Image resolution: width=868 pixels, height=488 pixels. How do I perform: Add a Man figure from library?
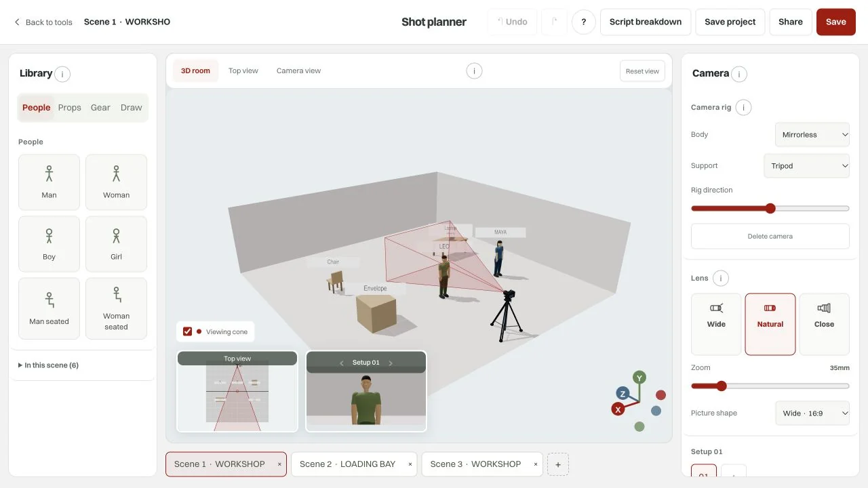point(49,182)
